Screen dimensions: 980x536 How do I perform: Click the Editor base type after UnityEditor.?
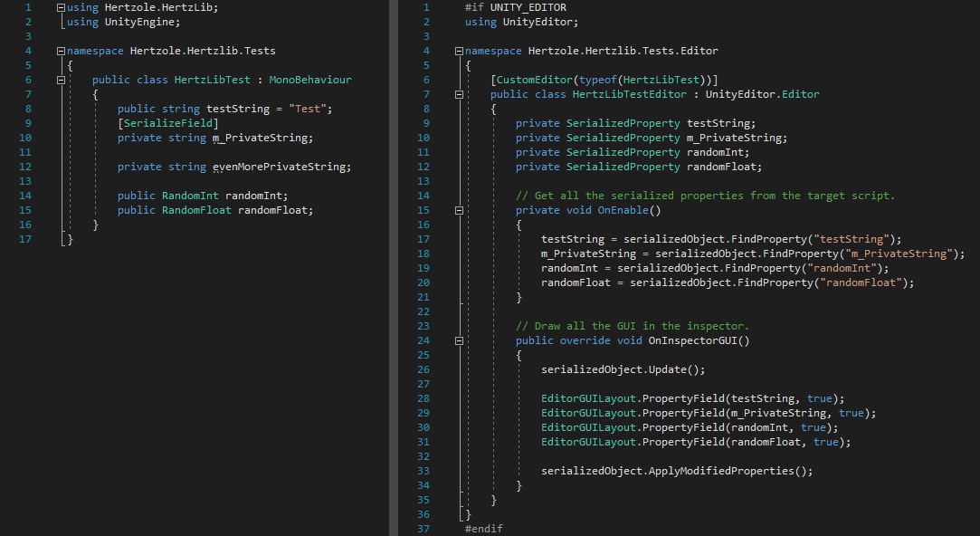click(801, 94)
